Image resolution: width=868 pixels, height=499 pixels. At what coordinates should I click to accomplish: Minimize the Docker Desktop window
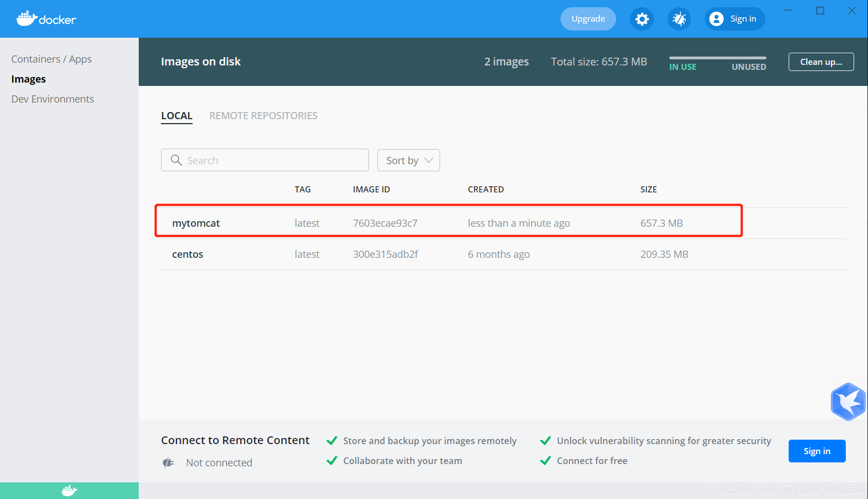(x=788, y=11)
